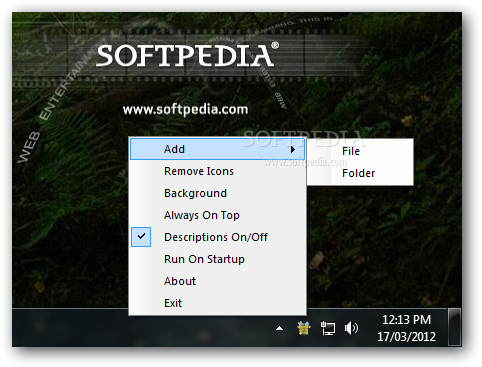Click the Show Desktop button

tap(454, 327)
